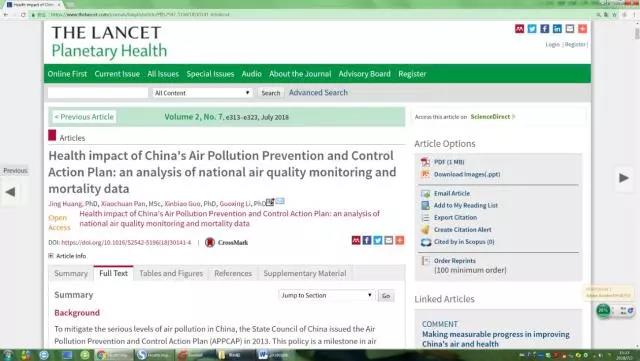This screenshot has height=361, width=640.
Task: Click the Twitter share icon in header
Action: click(x=532, y=29)
